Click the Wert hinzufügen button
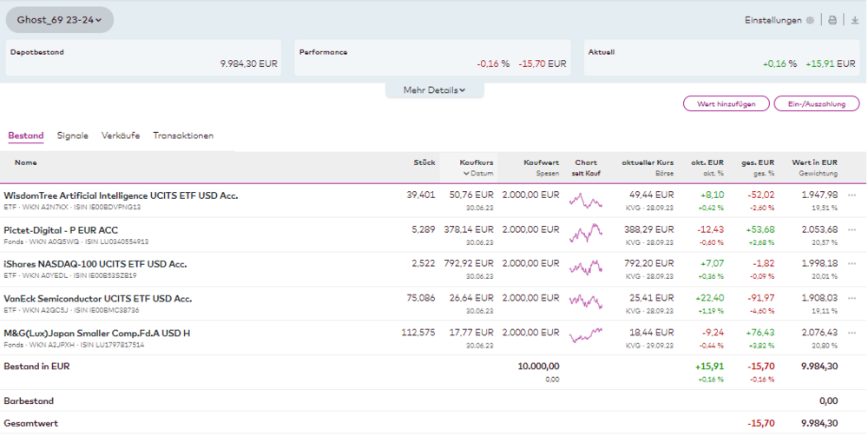Screen dimensions: 868x437 point(726,103)
